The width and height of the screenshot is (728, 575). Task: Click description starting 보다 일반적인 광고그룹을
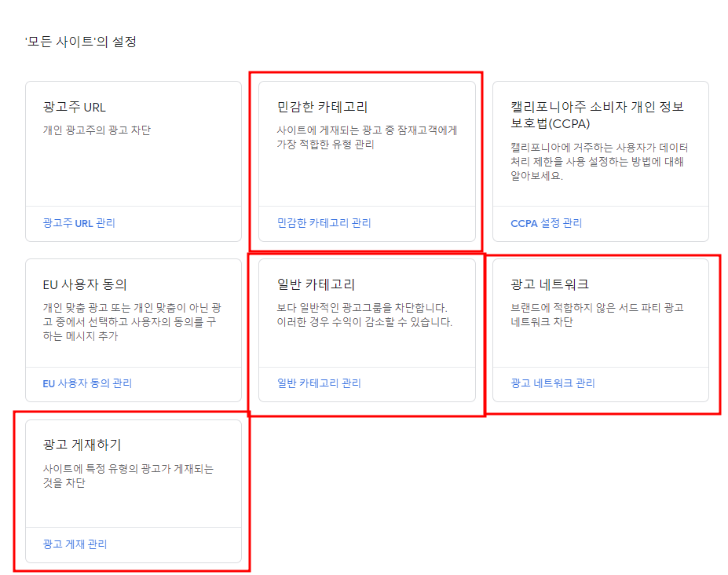pos(364,315)
